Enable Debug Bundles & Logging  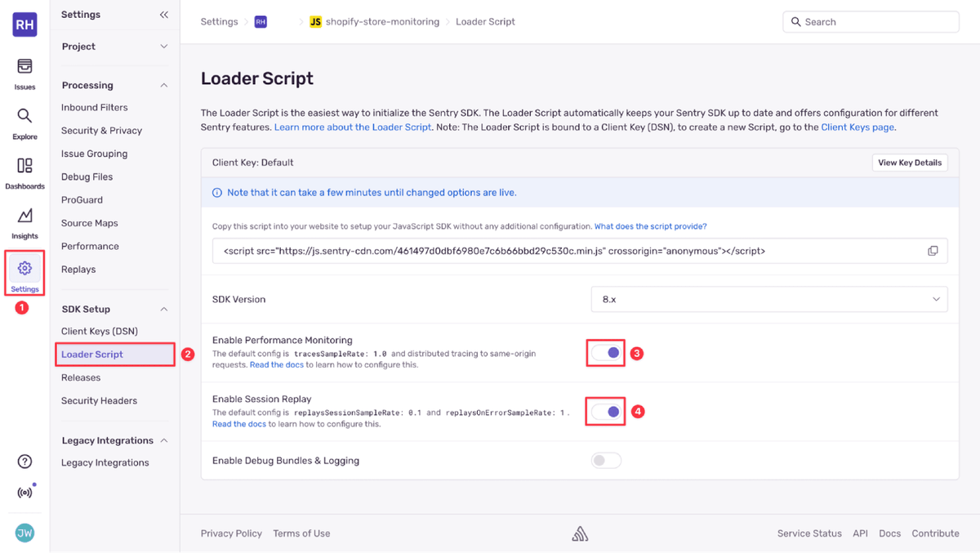[606, 460]
